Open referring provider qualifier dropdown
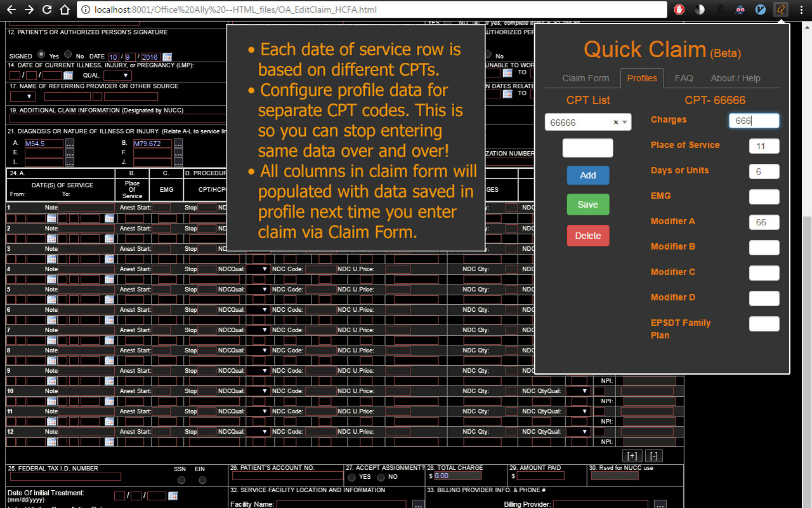 click(23, 97)
